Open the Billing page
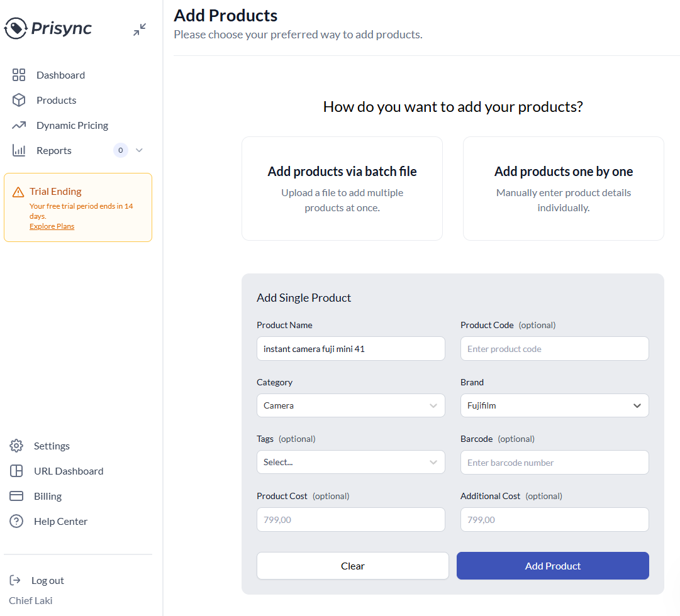This screenshot has width=680, height=616. 48,496
